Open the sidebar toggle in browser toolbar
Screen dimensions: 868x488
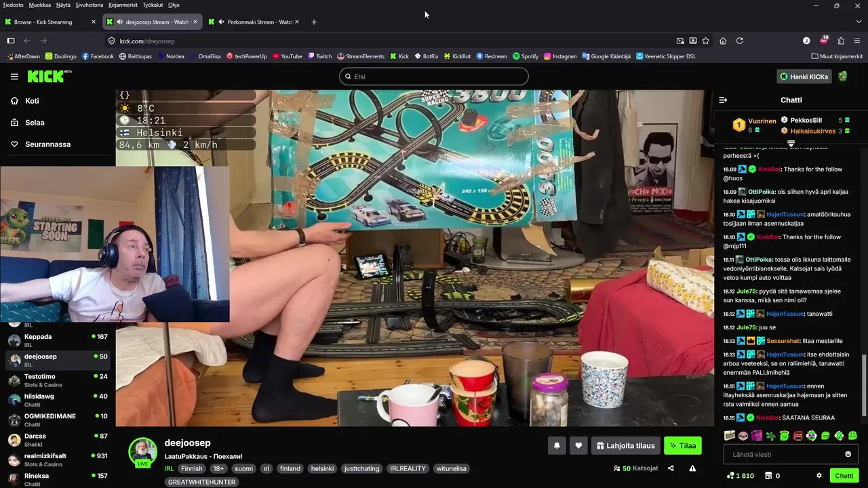click(11, 41)
